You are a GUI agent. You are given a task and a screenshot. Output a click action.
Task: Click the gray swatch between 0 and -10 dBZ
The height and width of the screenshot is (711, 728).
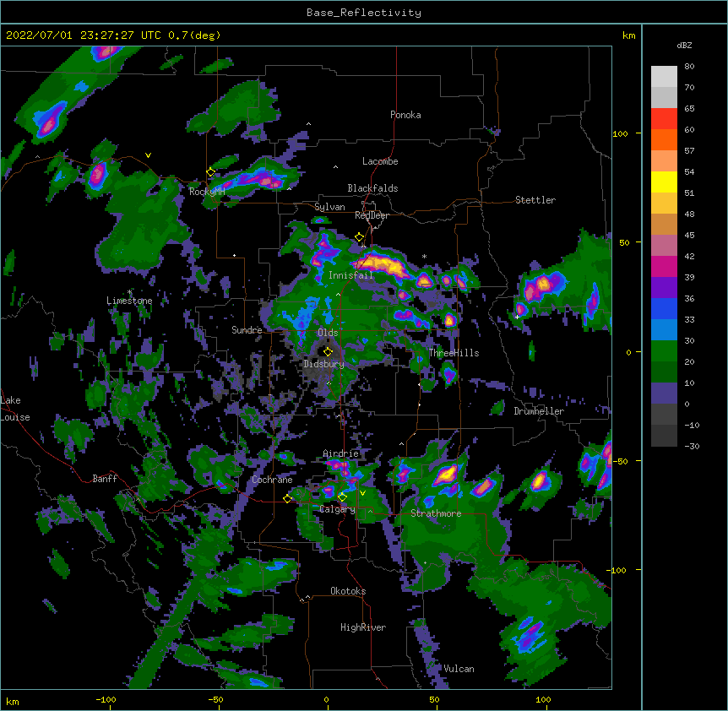(664, 415)
